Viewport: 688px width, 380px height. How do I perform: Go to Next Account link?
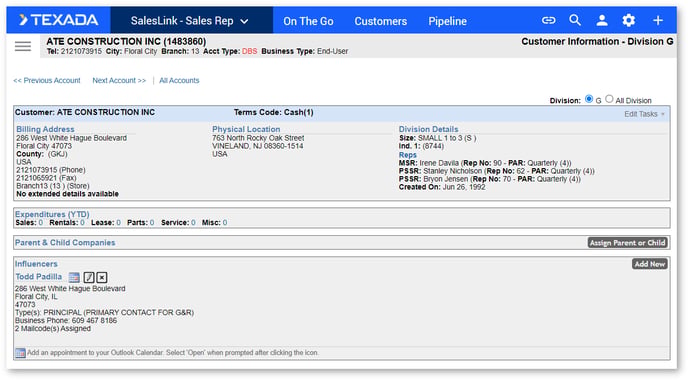[119, 81]
